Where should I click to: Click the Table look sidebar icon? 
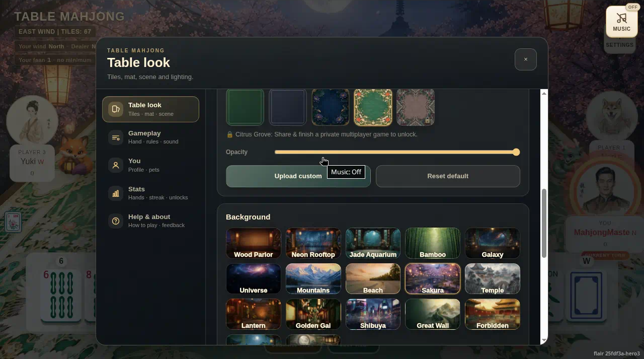(116, 109)
